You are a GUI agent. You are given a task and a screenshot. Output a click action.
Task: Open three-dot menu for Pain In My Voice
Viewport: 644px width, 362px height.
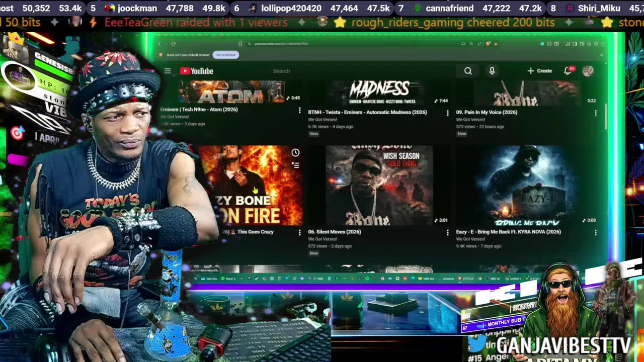pyautogui.click(x=596, y=113)
